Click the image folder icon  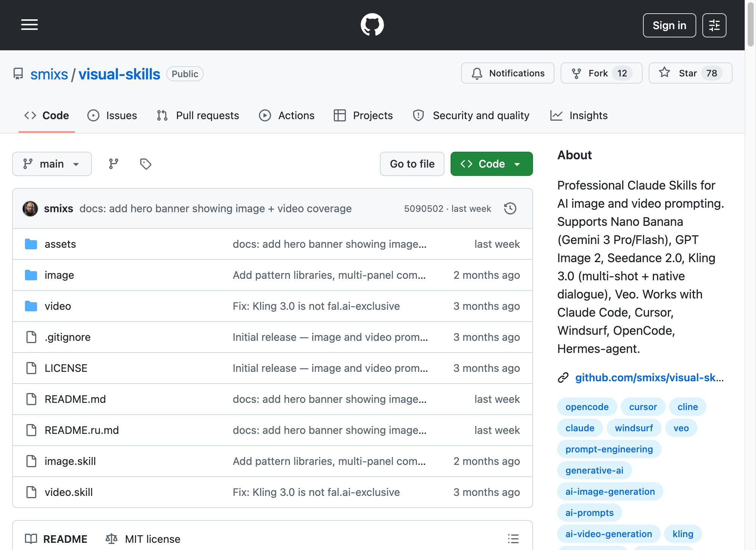[x=31, y=275]
